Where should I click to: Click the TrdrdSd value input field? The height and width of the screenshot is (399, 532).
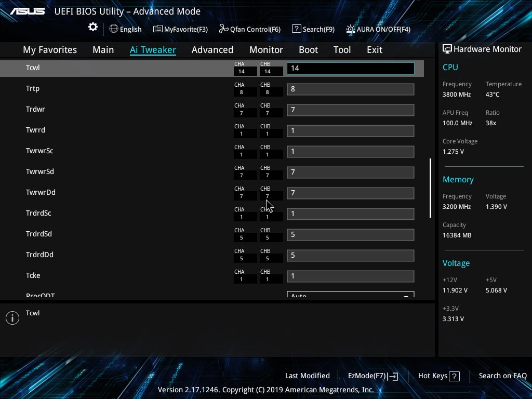(x=351, y=234)
